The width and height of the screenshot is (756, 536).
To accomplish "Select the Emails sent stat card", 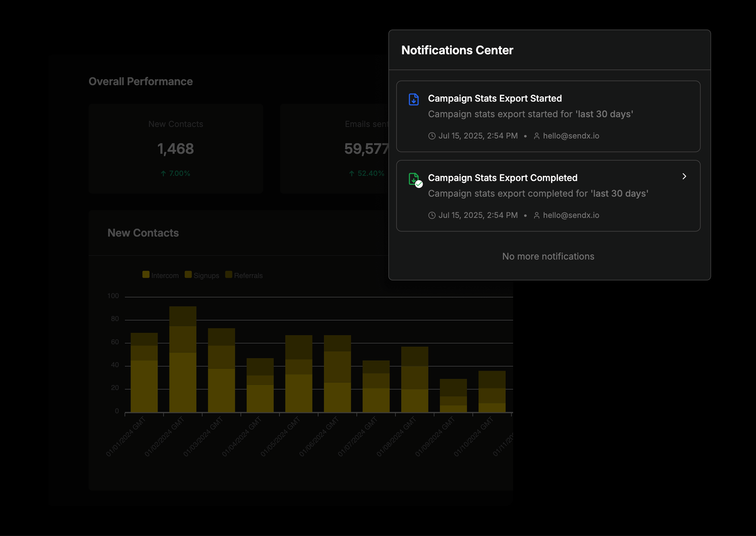I will point(334,148).
